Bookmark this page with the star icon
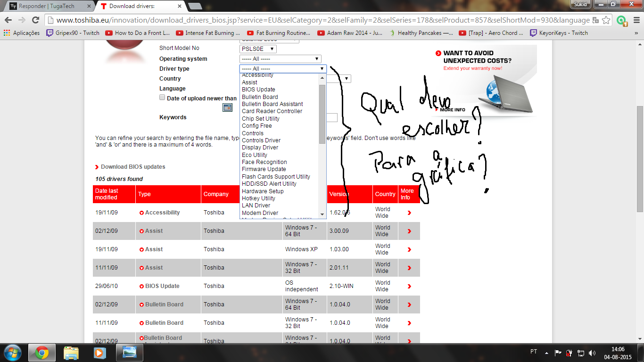This screenshot has width=644, height=362. pyautogui.click(x=606, y=20)
